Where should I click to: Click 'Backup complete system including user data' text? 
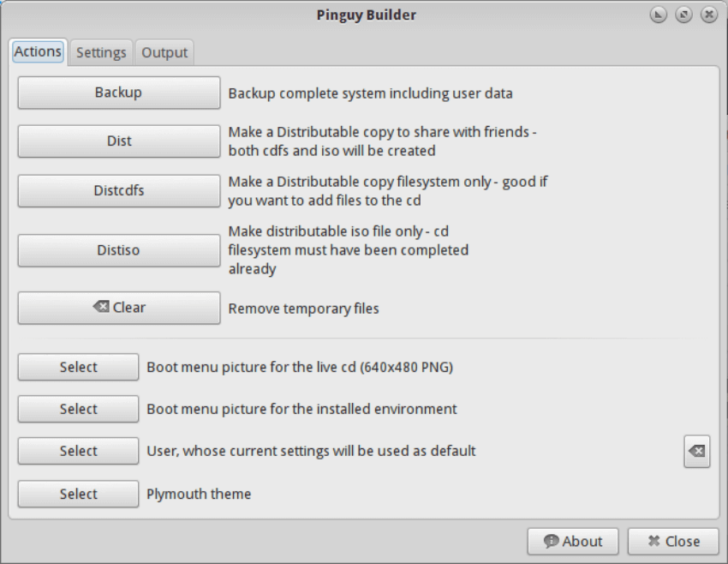pos(371,93)
